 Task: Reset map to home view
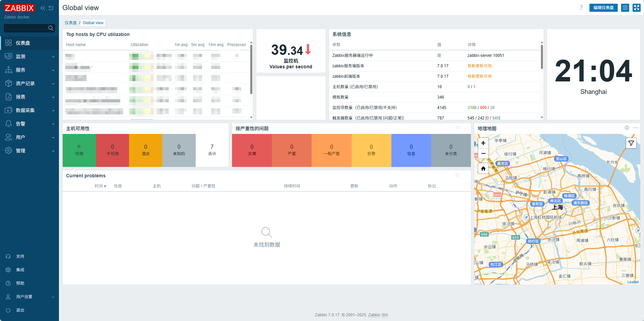pyautogui.click(x=483, y=169)
